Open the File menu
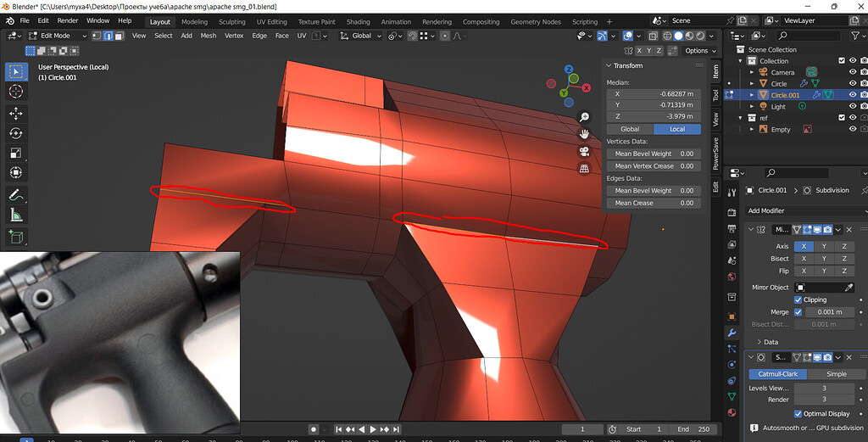 tap(25, 20)
